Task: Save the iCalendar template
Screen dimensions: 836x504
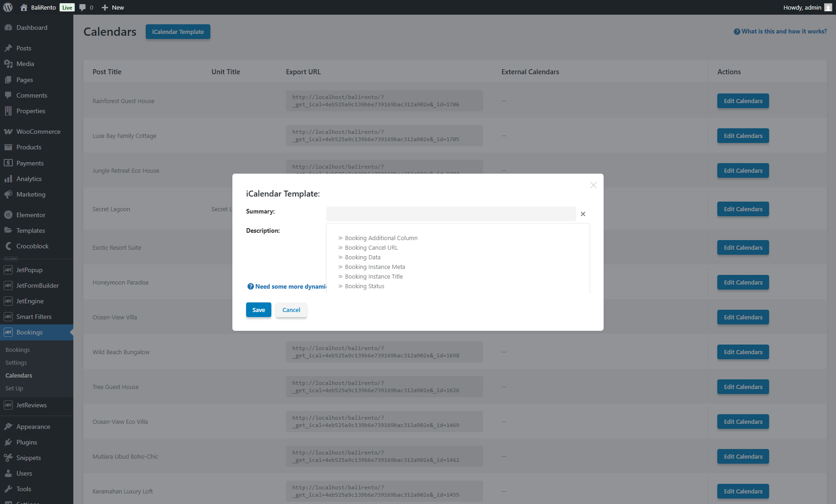Action: point(258,310)
